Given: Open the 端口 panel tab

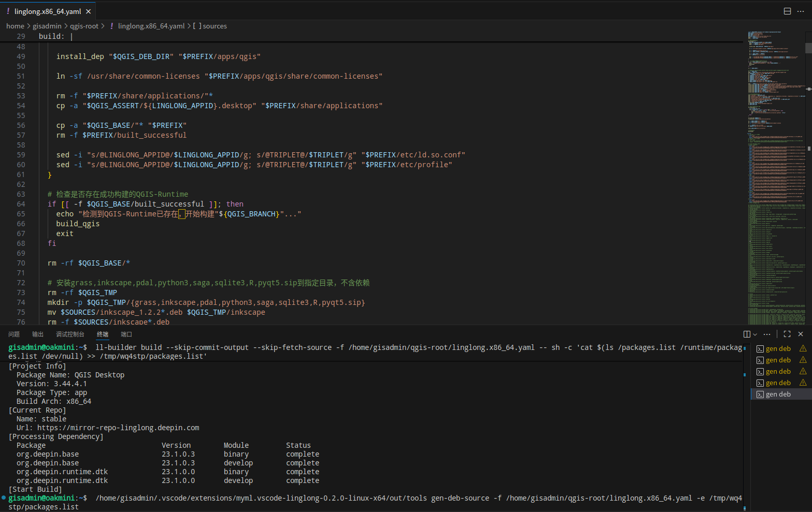Looking at the screenshot, I should pos(126,334).
